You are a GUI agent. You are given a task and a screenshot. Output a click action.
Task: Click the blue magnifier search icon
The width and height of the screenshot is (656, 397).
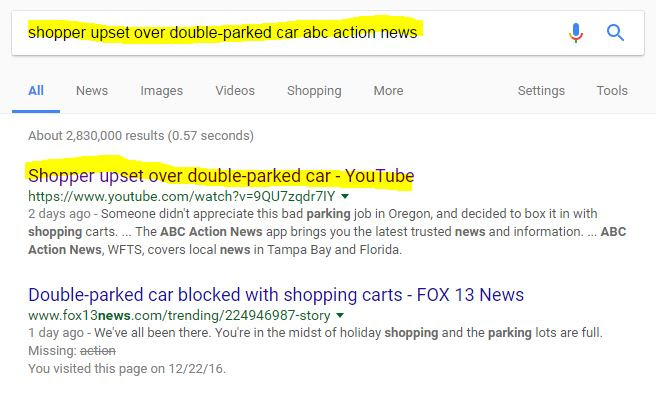tap(615, 33)
